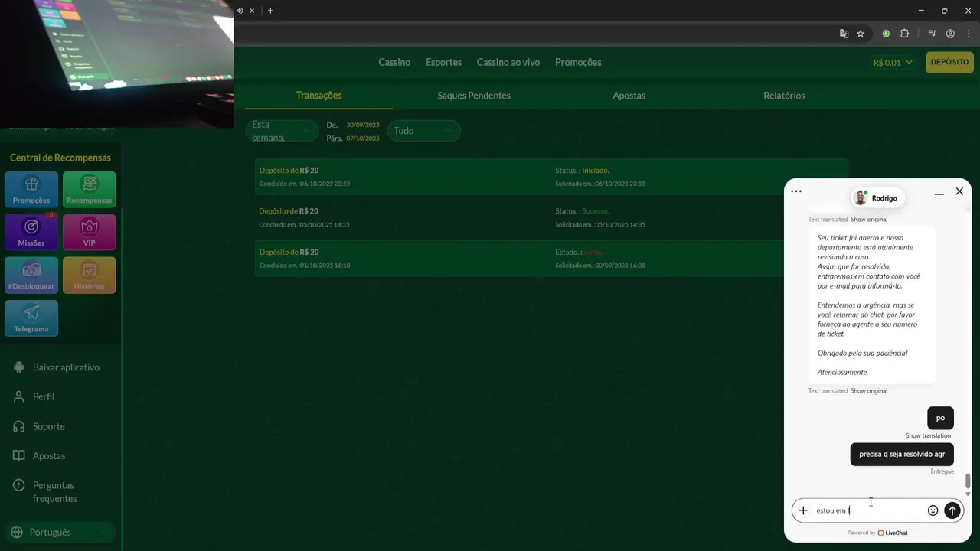This screenshot has height=551, width=980.
Task: Switch to the Apostas tab
Action: click(x=629, y=96)
